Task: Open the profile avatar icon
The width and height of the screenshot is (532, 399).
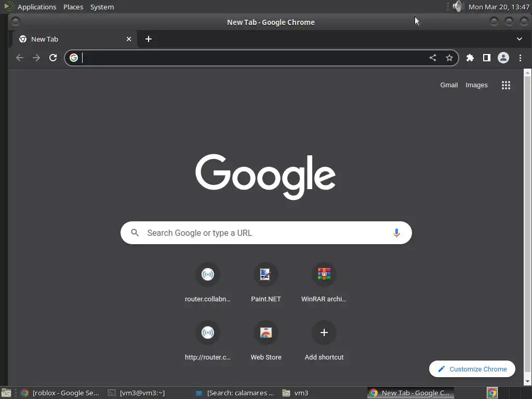Action: coord(503,58)
